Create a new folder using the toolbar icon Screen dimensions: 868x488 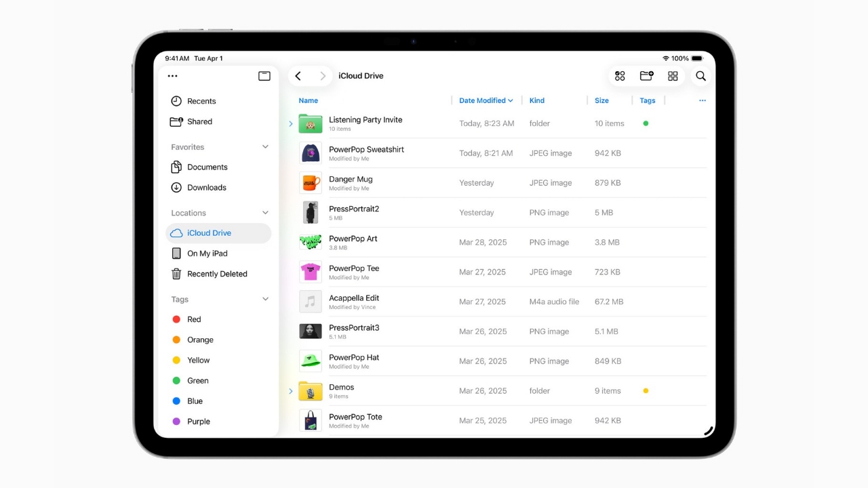(x=646, y=76)
